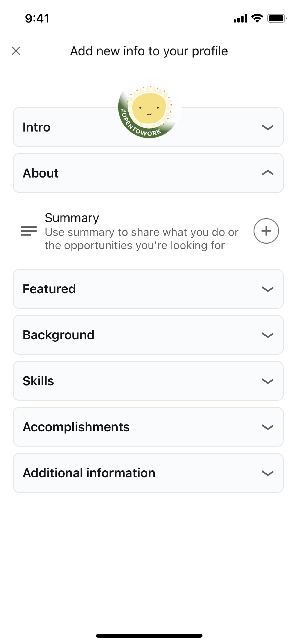This screenshot has width=298, height=644.
Task: Expand the Intro section chevron
Action: coord(267,127)
